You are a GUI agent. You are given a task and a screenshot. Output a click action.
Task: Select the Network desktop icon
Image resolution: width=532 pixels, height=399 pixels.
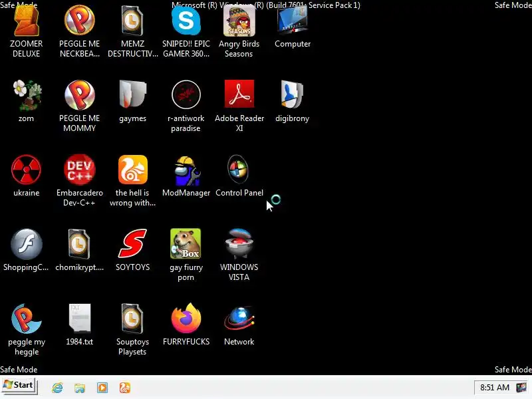(239, 319)
